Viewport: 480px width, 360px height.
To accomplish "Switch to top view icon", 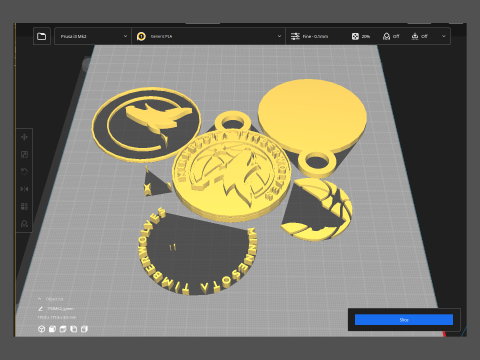I will [x=63, y=329].
